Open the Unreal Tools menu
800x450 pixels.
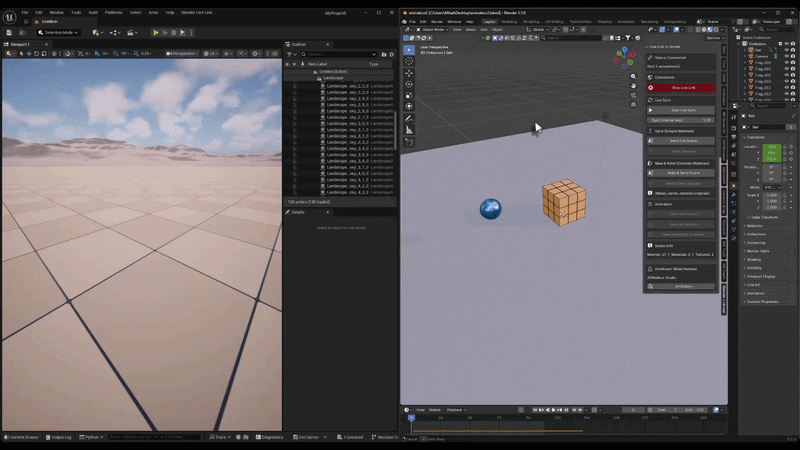pos(76,13)
